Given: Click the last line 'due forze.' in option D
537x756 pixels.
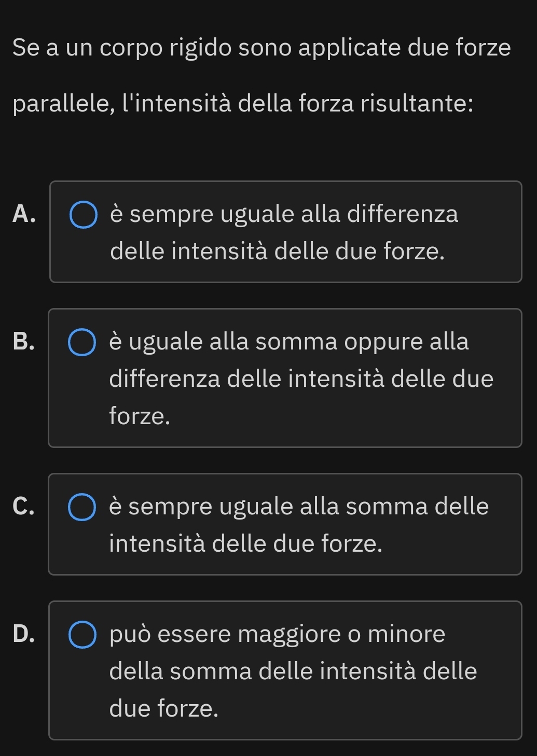Looking at the screenshot, I should [164, 708].
